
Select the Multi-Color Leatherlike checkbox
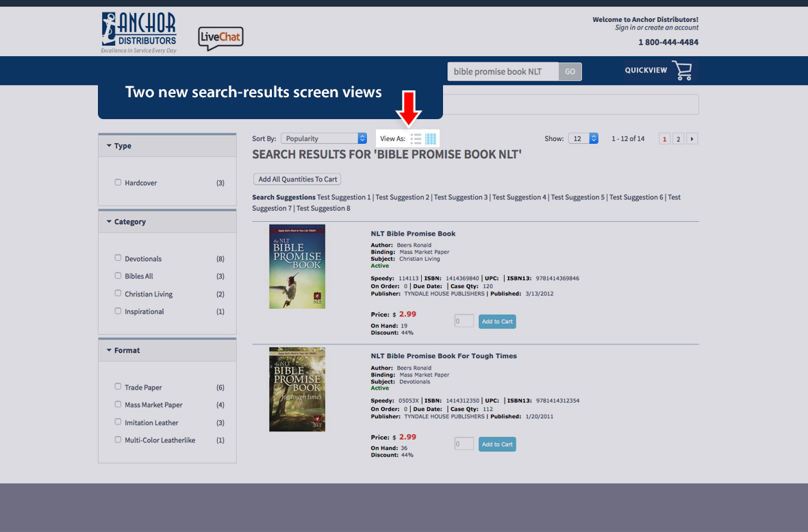[118, 440]
